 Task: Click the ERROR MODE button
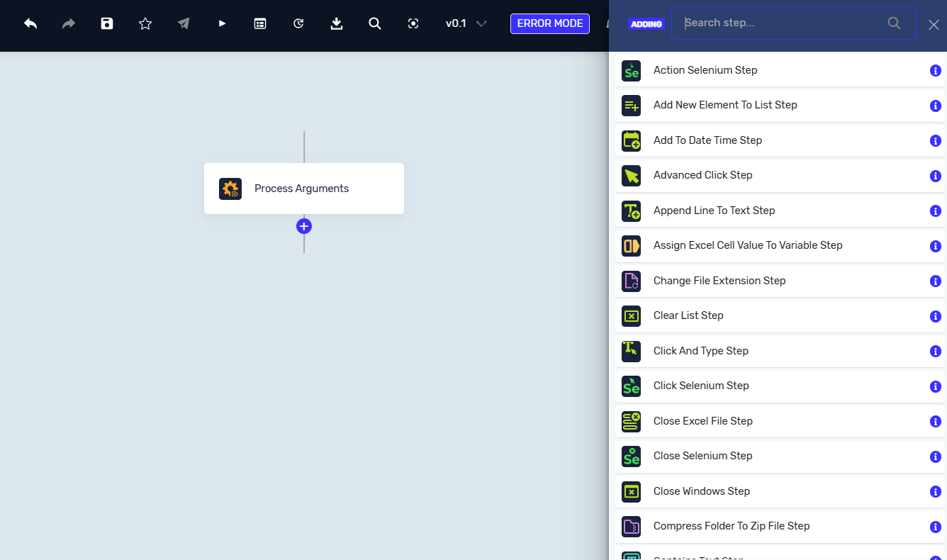pyautogui.click(x=550, y=23)
